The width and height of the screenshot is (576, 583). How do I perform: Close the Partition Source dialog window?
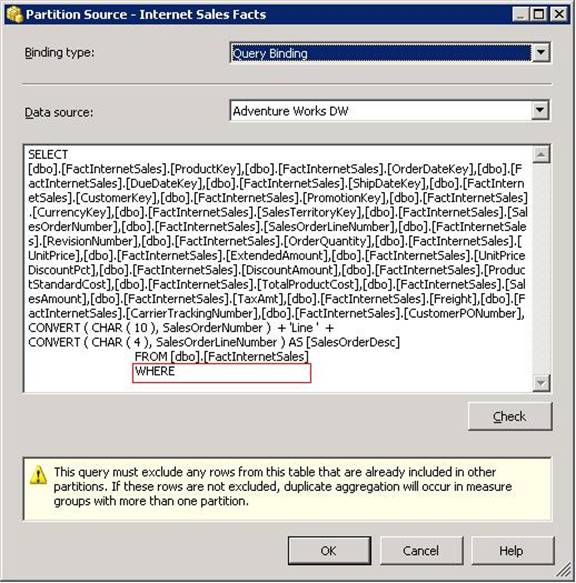click(x=559, y=15)
